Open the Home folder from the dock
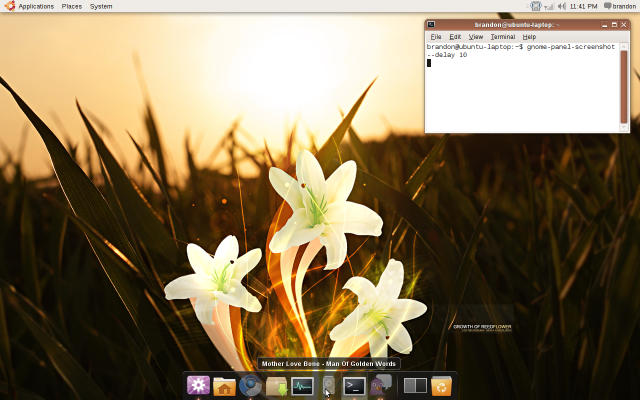Viewport: 640px width, 400px height. [x=224, y=386]
